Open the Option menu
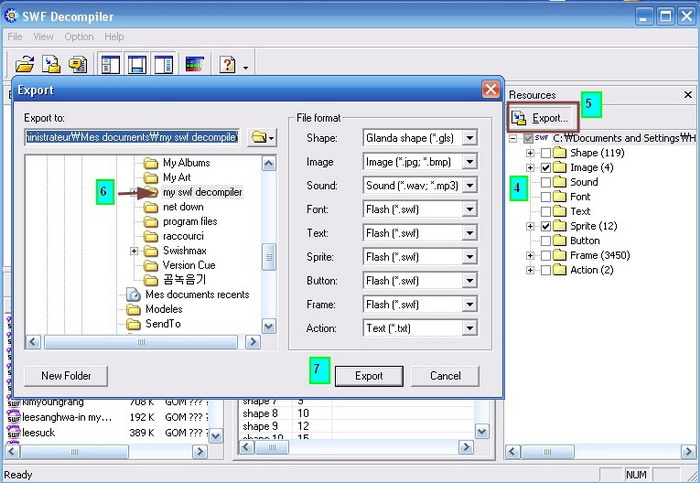The height and width of the screenshot is (483, 700). tap(79, 37)
